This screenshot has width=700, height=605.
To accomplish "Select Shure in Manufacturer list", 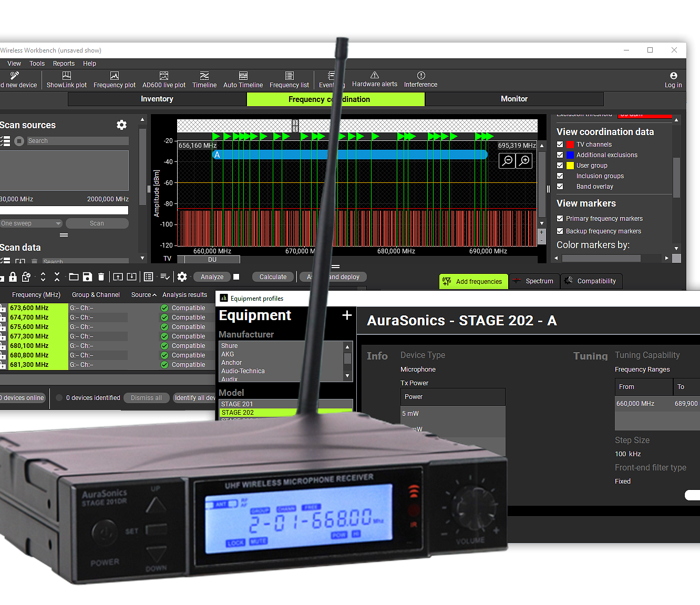I will 281,346.
